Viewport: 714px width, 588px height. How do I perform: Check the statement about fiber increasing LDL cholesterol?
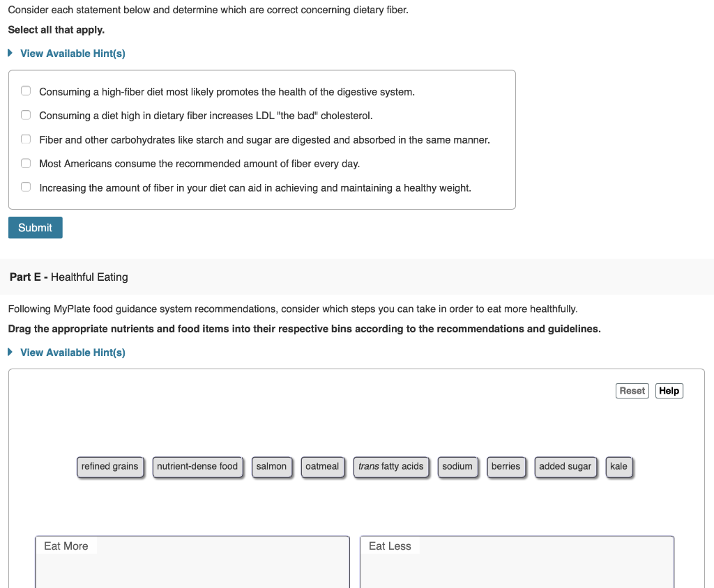[x=26, y=114]
